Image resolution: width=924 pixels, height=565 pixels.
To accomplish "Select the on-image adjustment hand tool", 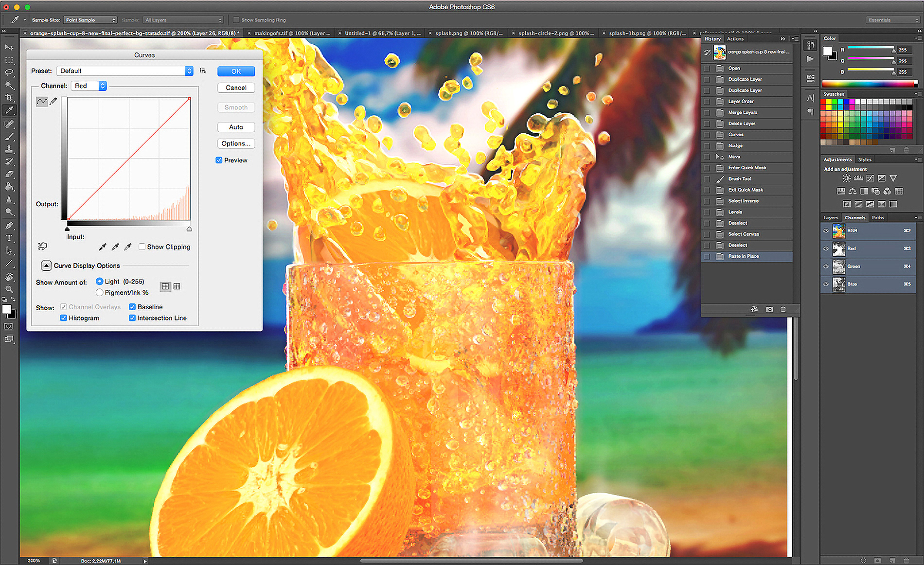I will pyautogui.click(x=42, y=247).
